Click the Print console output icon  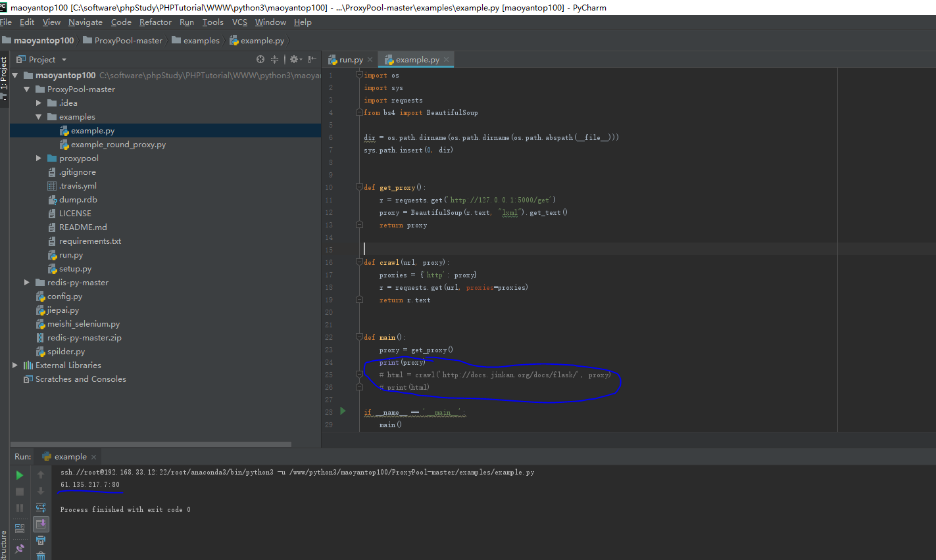41,540
